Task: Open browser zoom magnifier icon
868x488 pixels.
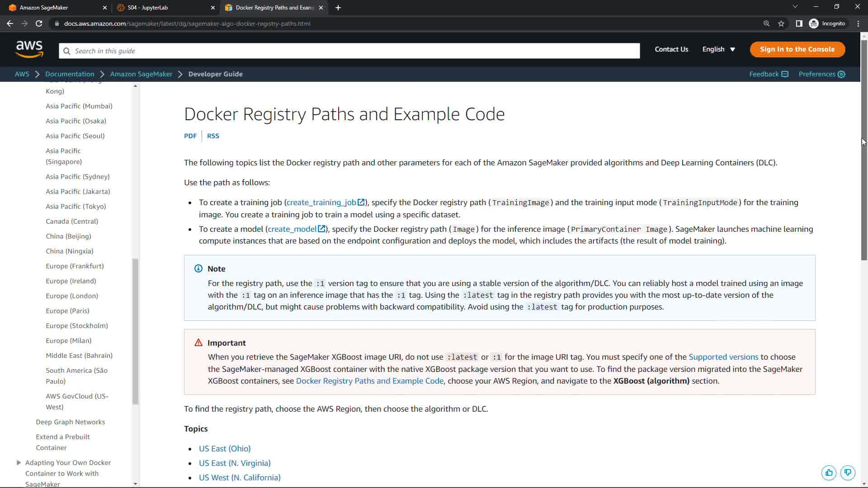Action: (766, 23)
